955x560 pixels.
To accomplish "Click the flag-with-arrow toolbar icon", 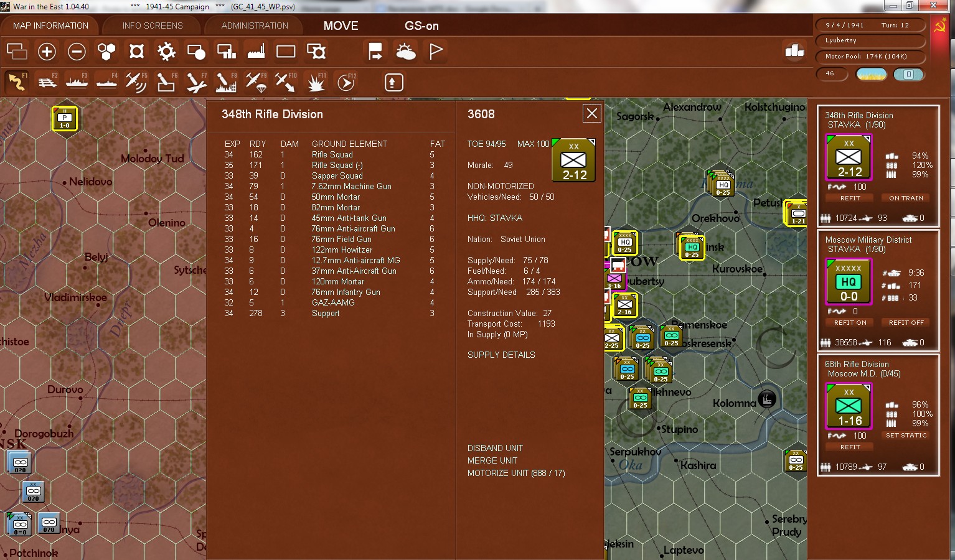I will tap(375, 51).
